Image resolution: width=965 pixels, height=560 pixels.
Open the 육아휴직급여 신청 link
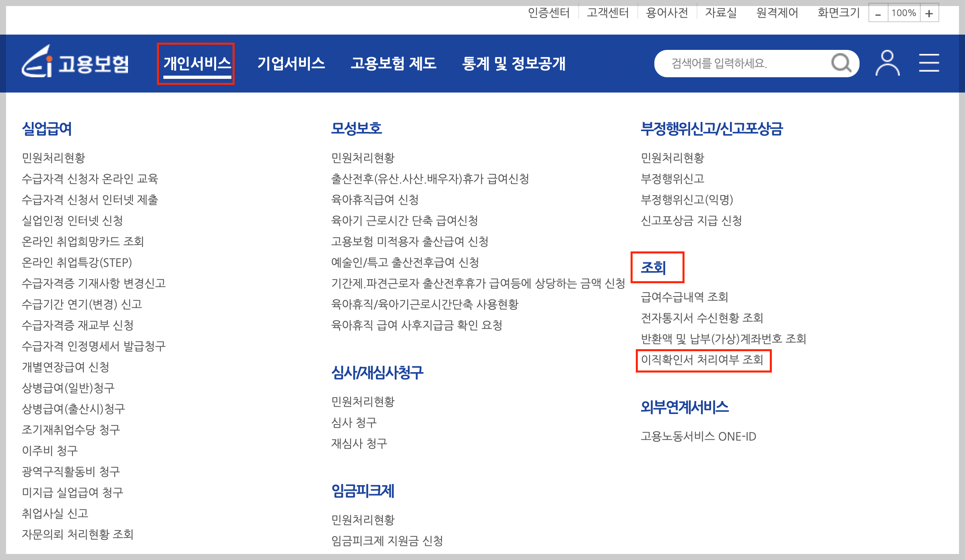click(x=376, y=200)
